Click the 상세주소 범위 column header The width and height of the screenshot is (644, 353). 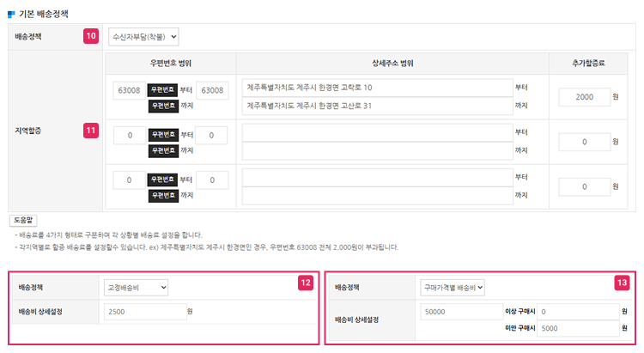pyautogui.click(x=392, y=64)
